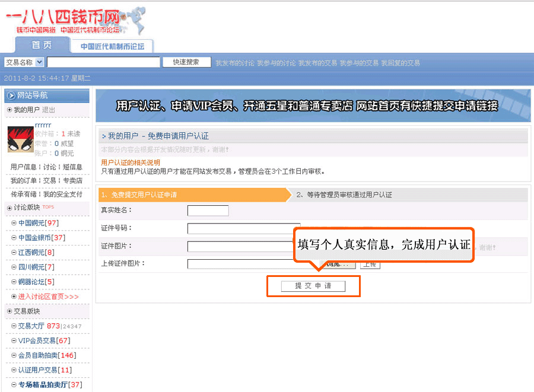Click the plus icon beside 进入讨论区首页
The height and width of the screenshot is (392, 534).
[x=14, y=297]
